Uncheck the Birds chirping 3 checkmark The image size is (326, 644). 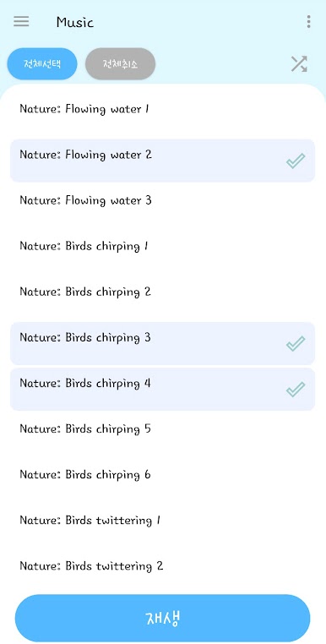coord(296,343)
